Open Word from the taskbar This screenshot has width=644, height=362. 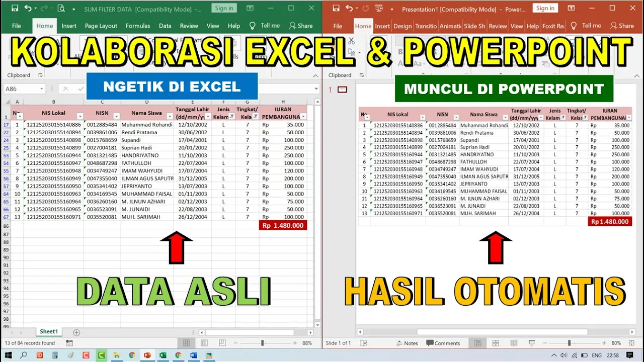pos(194,355)
